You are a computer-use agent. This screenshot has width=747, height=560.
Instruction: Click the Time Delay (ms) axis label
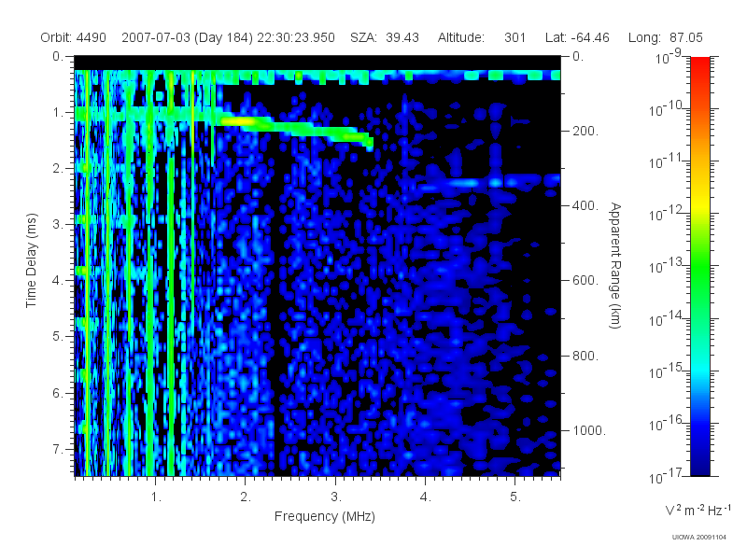click(x=31, y=260)
